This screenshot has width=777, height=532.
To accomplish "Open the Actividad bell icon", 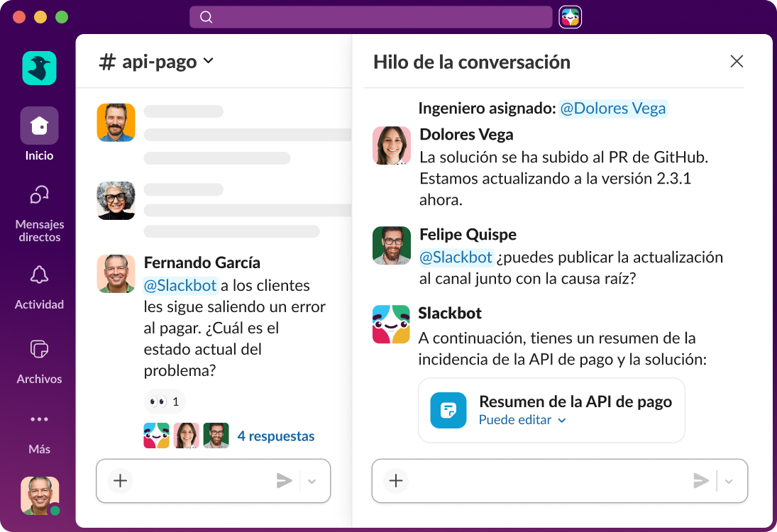I will 39,275.
